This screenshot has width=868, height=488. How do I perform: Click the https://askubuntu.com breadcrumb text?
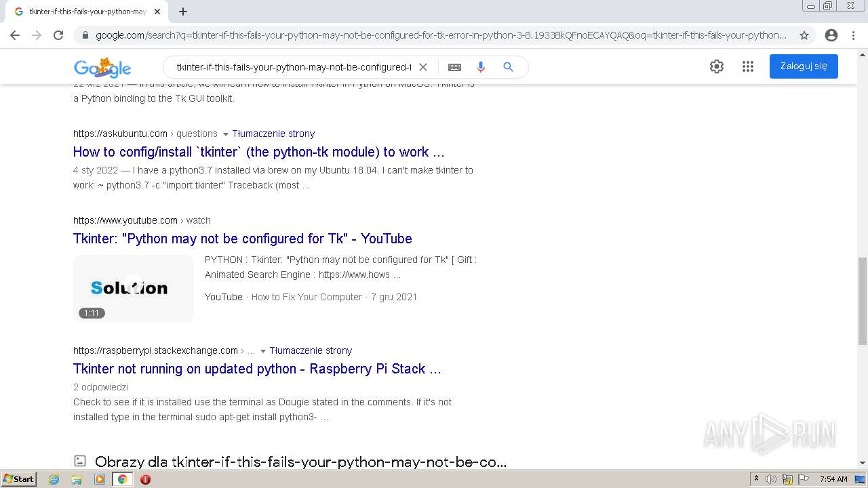(x=120, y=134)
